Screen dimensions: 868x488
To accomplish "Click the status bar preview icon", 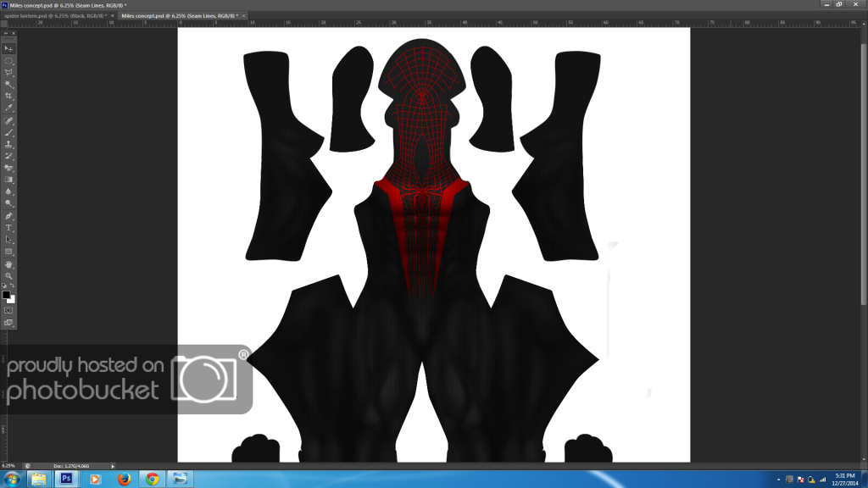I will pyautogui.click(x=28, y=466).
